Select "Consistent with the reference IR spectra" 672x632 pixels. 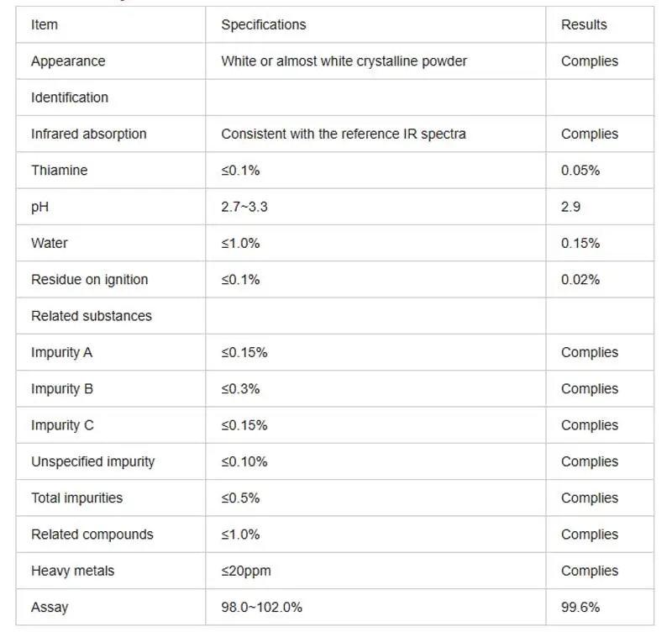tap(343, 134)
